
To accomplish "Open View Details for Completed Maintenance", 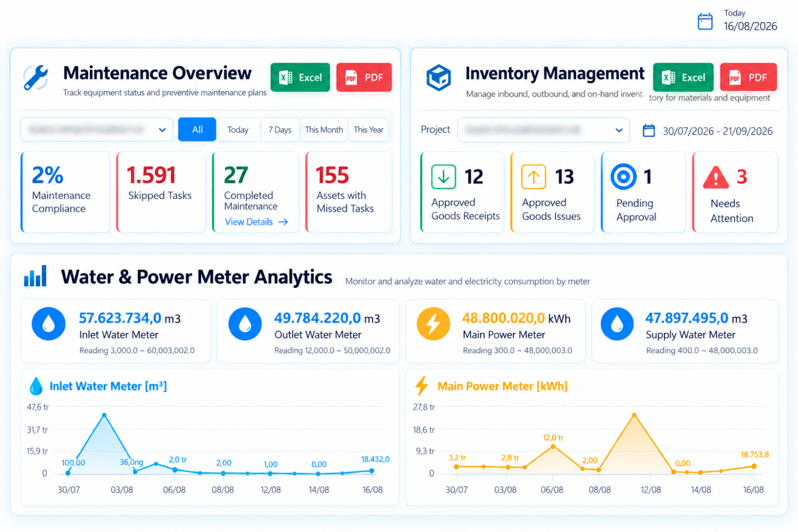I will pyautogui.click(x=256, y=222).
